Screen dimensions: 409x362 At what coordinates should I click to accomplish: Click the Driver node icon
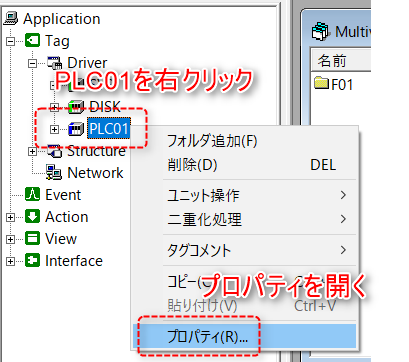coord(54,62)
